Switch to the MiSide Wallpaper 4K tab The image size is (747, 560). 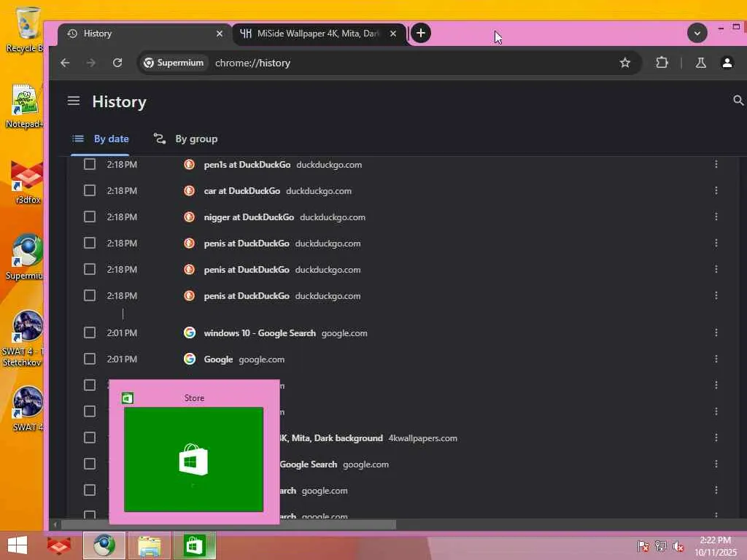(320, 34)
